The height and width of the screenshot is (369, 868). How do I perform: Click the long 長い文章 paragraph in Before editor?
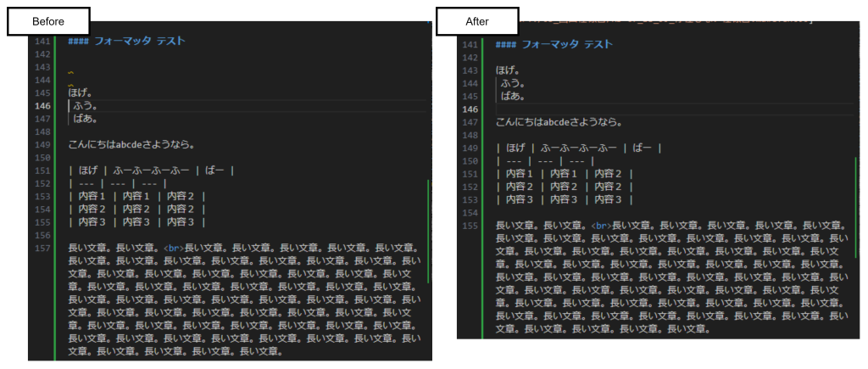click(x=244, y=299)
